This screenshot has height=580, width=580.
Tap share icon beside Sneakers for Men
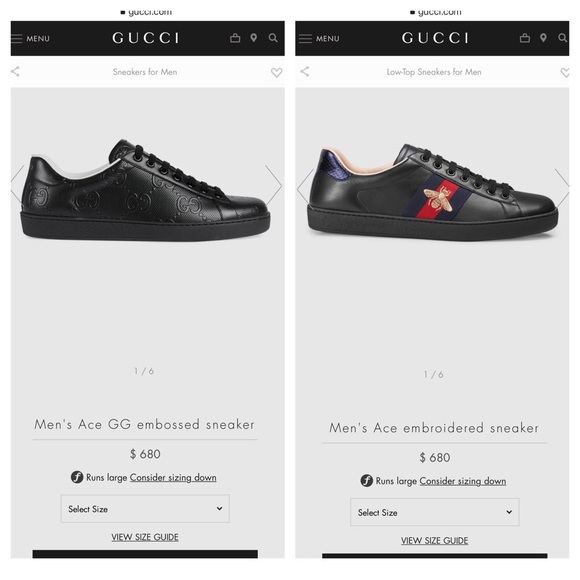(15, 71)
